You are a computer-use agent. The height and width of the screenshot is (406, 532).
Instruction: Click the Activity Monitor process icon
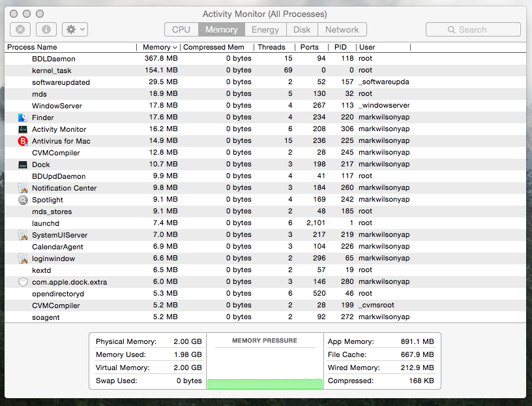click(x=23, y=129)
